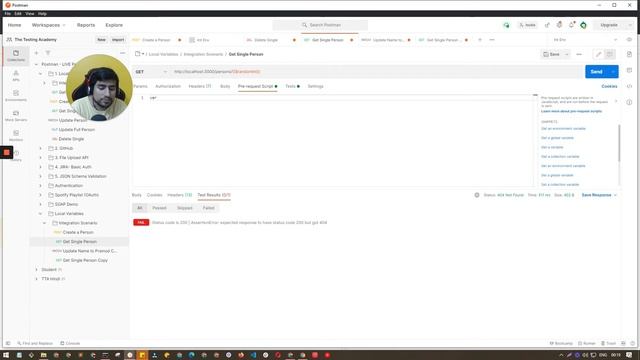640x360 pixels.
Task: Expand the 3. File Upload API folder
Action: click(x=40, y=158)
